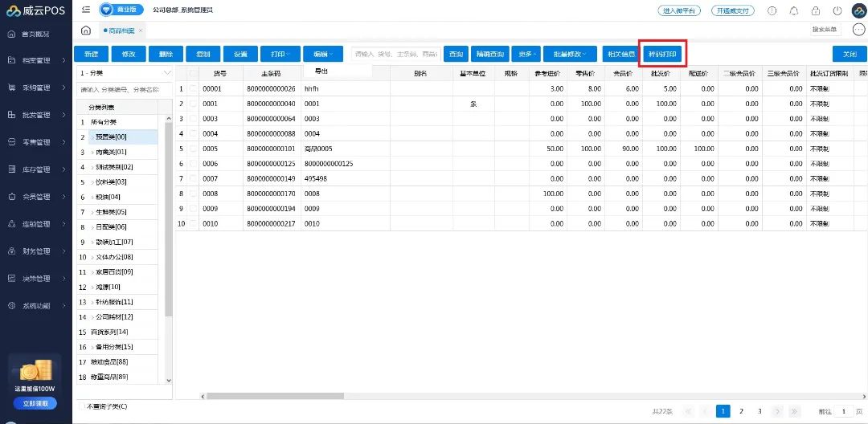Open the 1 - 分类 dropdown

[125, 73]
